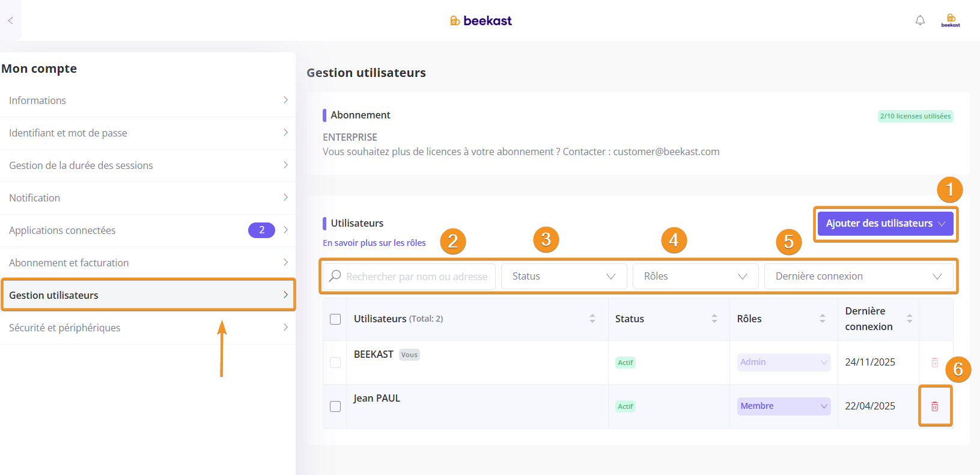The height and width of the screenshot is (475, 980).
Task: Sort by the Utilisateurs column arrows
Action: point(592,319)
